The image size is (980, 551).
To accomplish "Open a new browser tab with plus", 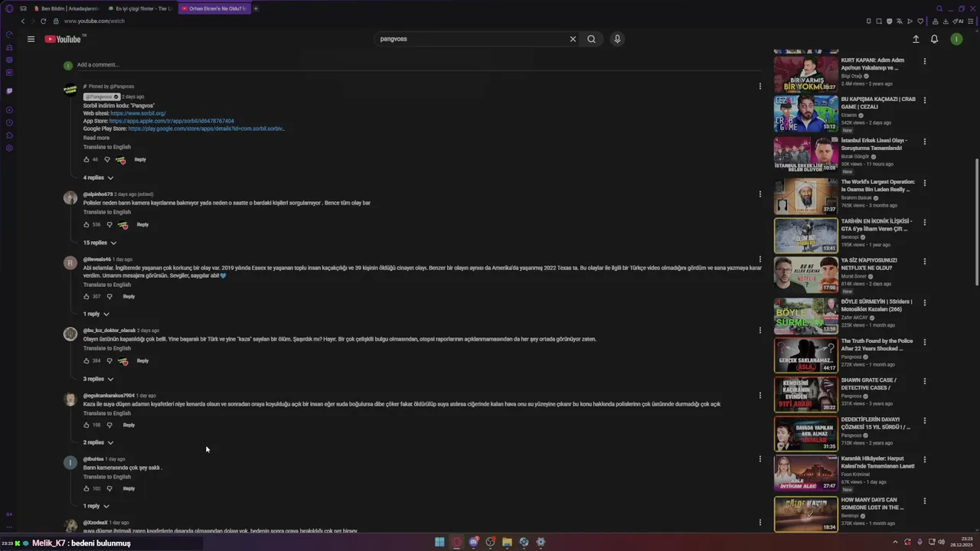I will click(256, 8).
